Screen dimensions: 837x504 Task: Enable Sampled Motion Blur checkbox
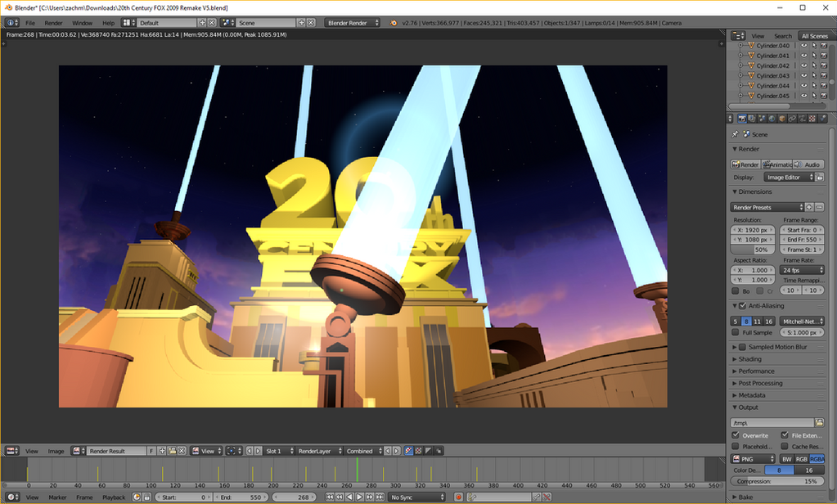coord(743,347)
